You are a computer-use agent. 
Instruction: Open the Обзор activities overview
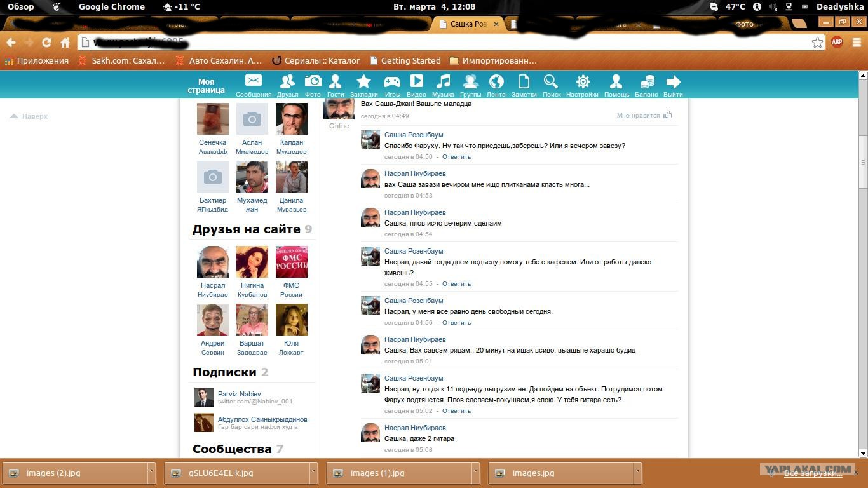(x=21, y=7)
